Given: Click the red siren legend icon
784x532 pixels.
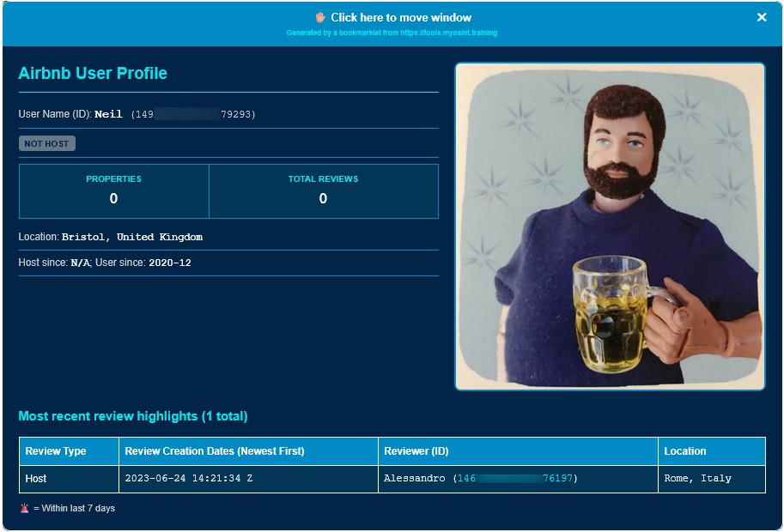Looking at the screenshot, I should click(24, 508).
